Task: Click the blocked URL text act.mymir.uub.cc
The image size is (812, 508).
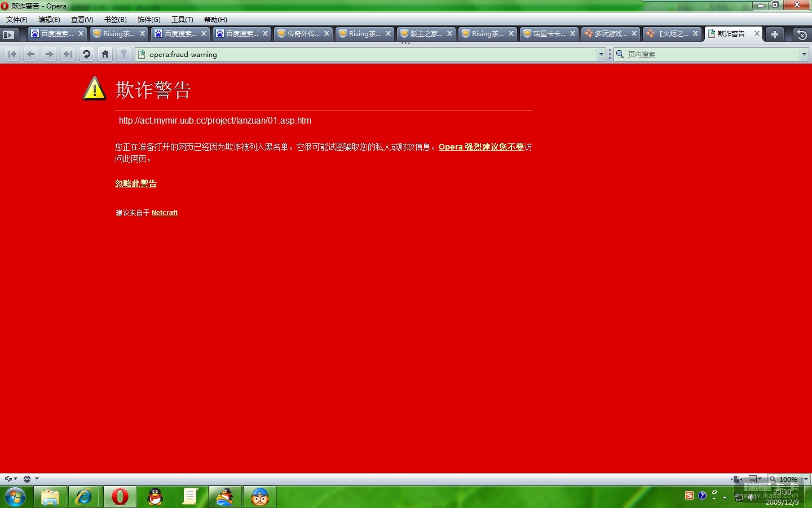Action: coord(215,121)
